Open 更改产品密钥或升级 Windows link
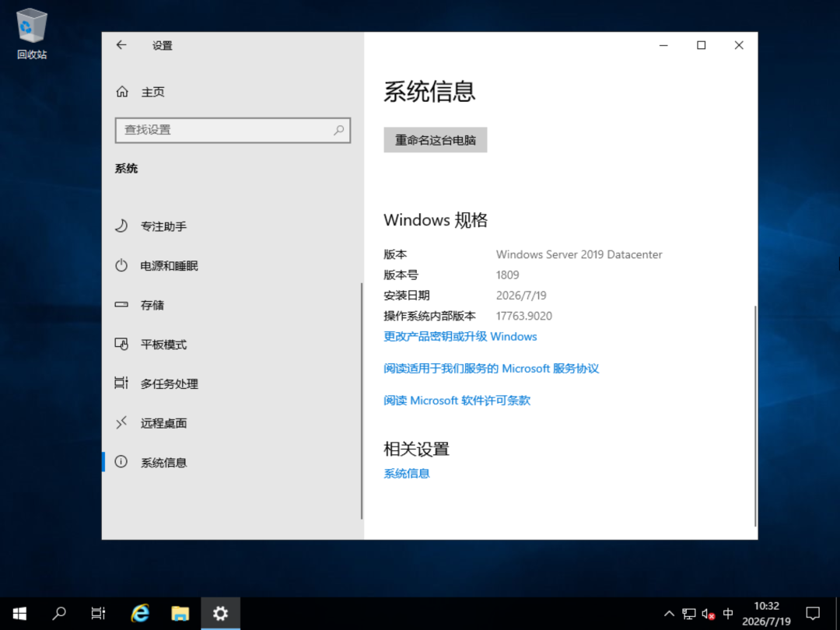The width and height of the screenshot is (840, 630). click(x=460, y=337)
